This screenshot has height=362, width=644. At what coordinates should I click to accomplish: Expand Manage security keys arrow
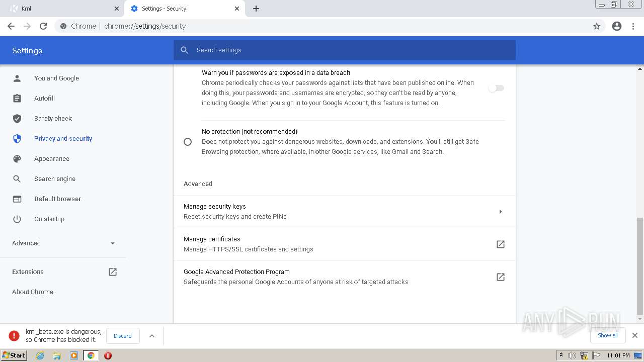(501, 212)
